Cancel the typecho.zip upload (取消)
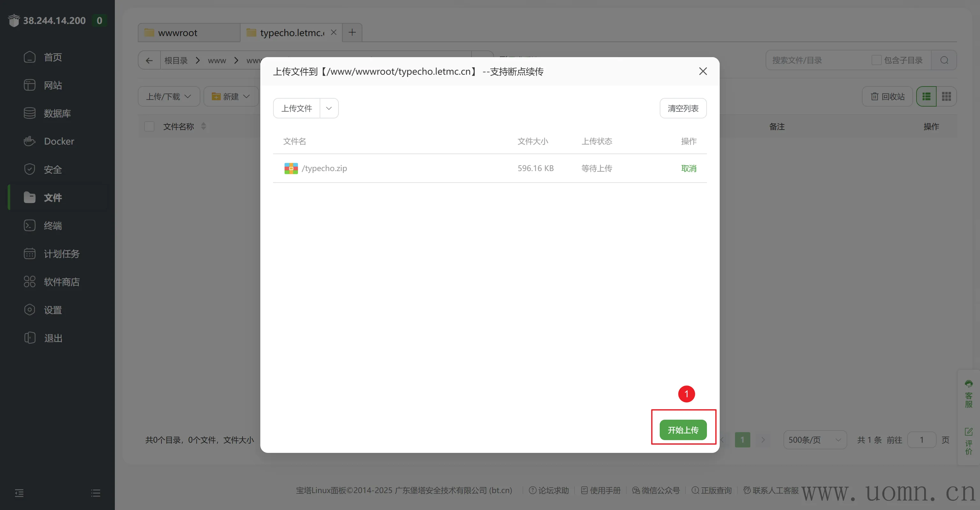Image resolution: width=980 pixels, height=510 pixels. click(689, 168)
